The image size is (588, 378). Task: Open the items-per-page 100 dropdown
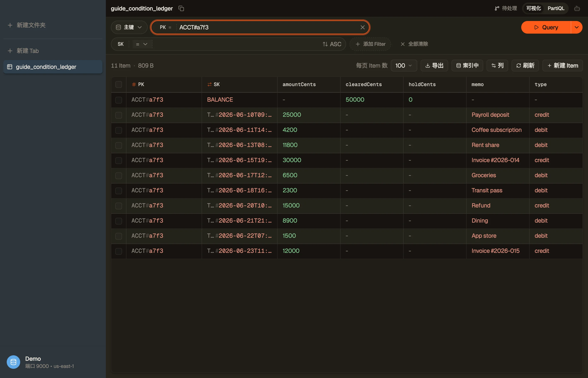point(404,66)
